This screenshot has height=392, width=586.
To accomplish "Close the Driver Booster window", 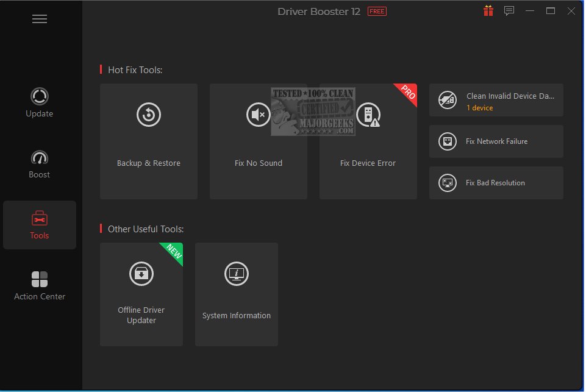I will click(571, 11).
